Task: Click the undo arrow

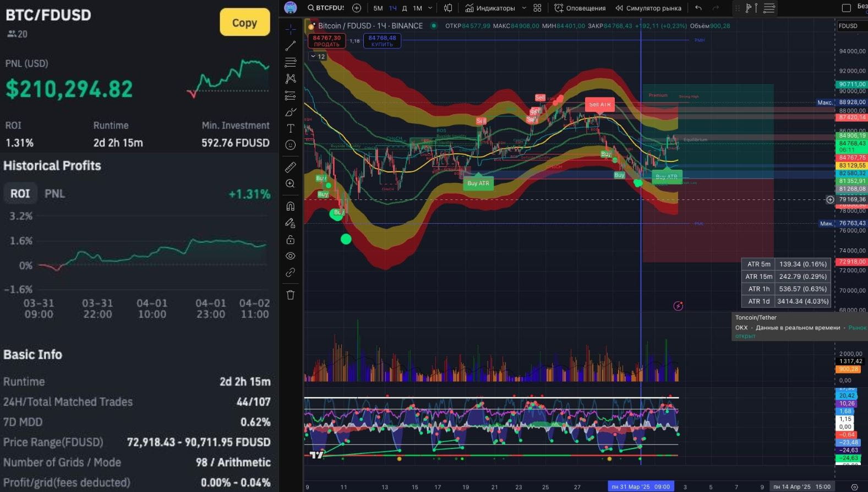Action: (698, 8)
